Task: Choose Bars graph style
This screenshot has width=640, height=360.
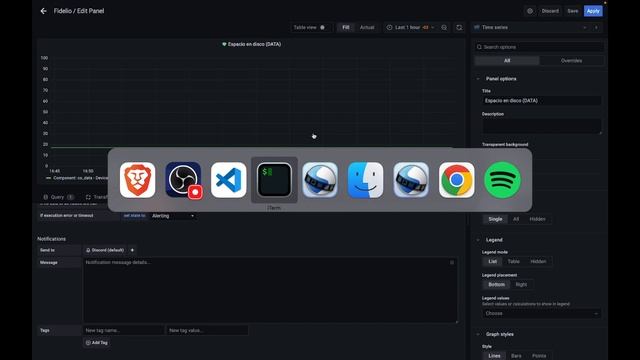Action: tap(516, 356)
